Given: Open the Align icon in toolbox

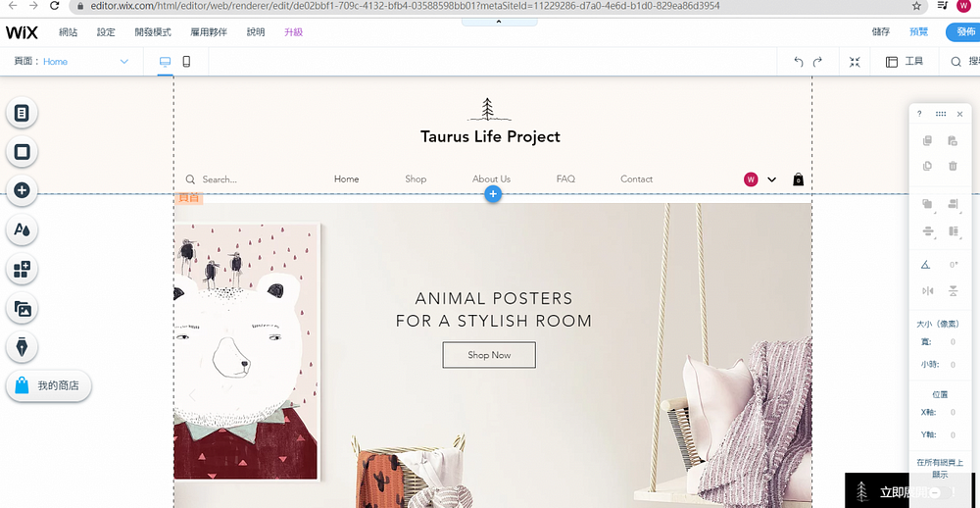Looking at the screenshot, I should (954, 204).
